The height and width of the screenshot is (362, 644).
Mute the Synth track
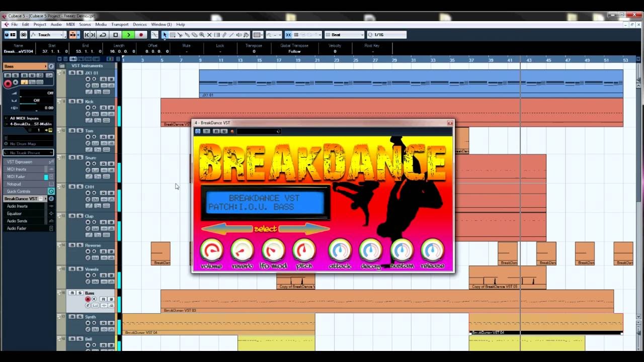click(72, 317)
